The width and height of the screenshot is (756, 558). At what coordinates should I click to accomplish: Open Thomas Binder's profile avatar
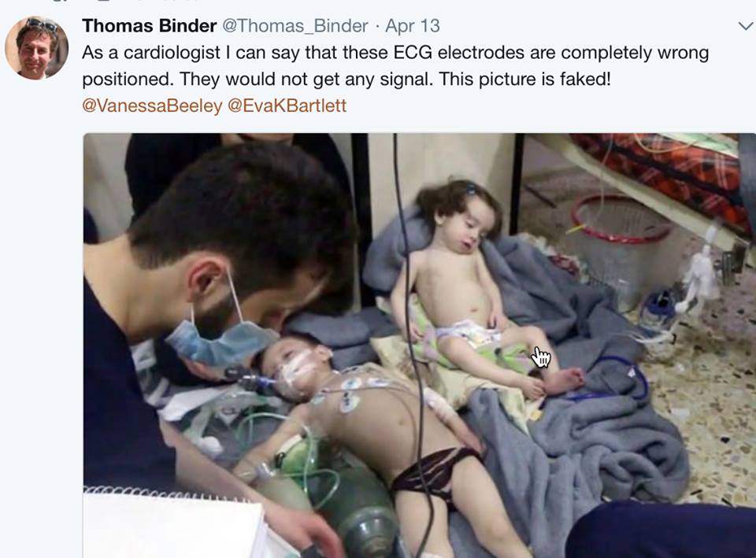click(x=37, y=48)
